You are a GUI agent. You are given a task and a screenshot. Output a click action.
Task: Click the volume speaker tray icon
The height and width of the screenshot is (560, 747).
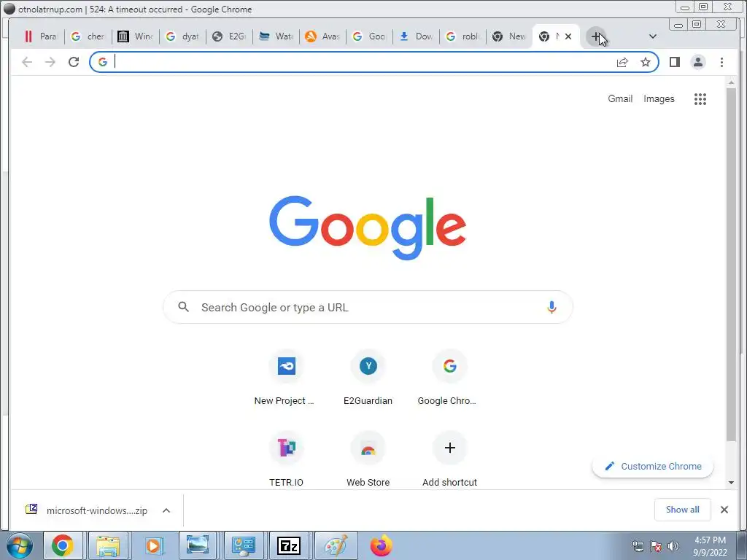[673, 545]
